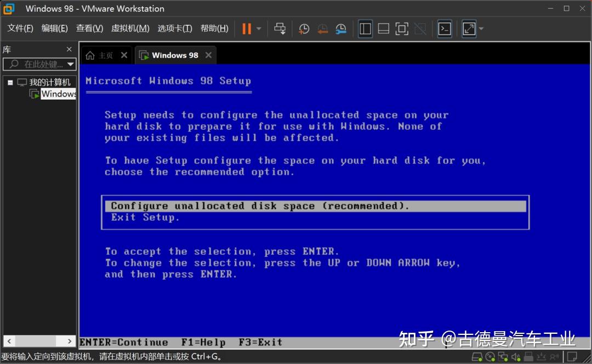Open the virtual machine console view
This screenshot has height=364, width=592.
pos(444,29)
